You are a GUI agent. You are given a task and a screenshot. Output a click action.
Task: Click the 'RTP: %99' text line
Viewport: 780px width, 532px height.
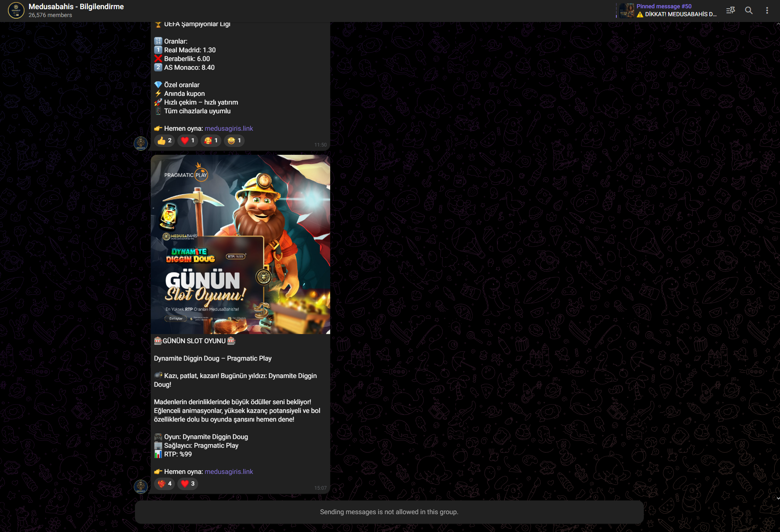[x=173, y=454]
